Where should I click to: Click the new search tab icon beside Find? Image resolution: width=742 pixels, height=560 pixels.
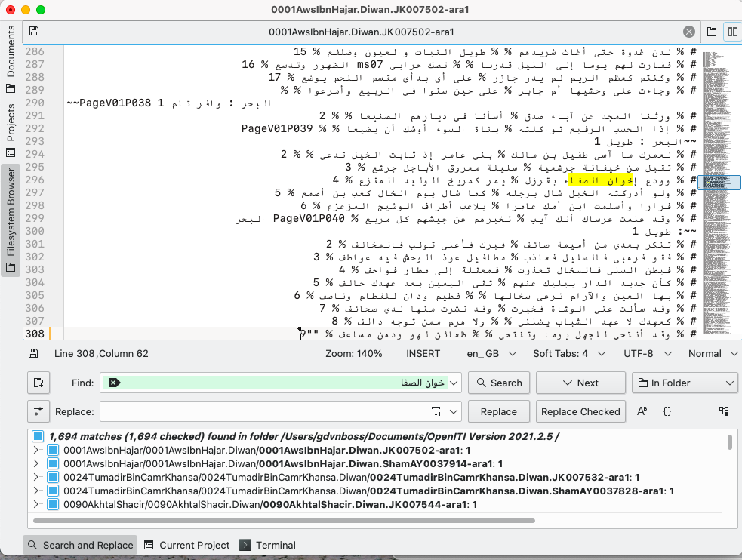pyautogui.click(x=38, y=383)
